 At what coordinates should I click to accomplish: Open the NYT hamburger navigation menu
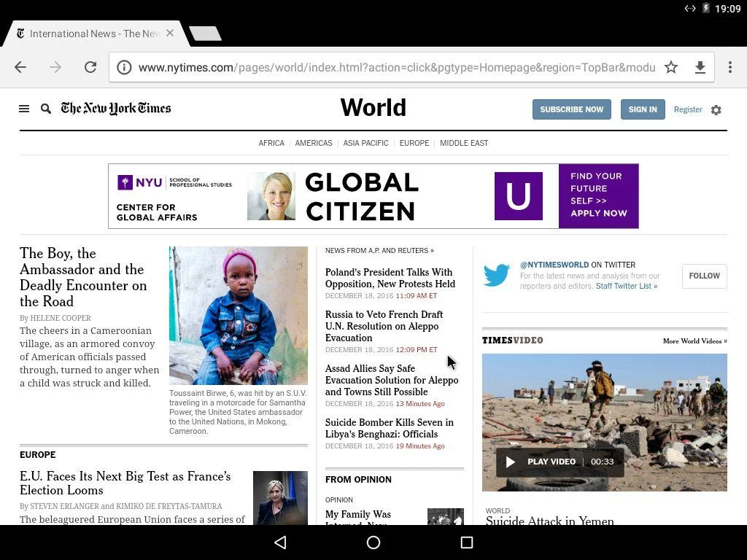pos(24,108)
